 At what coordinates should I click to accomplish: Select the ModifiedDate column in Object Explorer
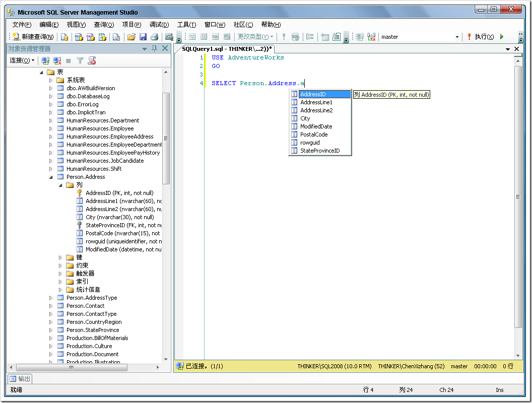pyautogui.click(x=123, y=249)
